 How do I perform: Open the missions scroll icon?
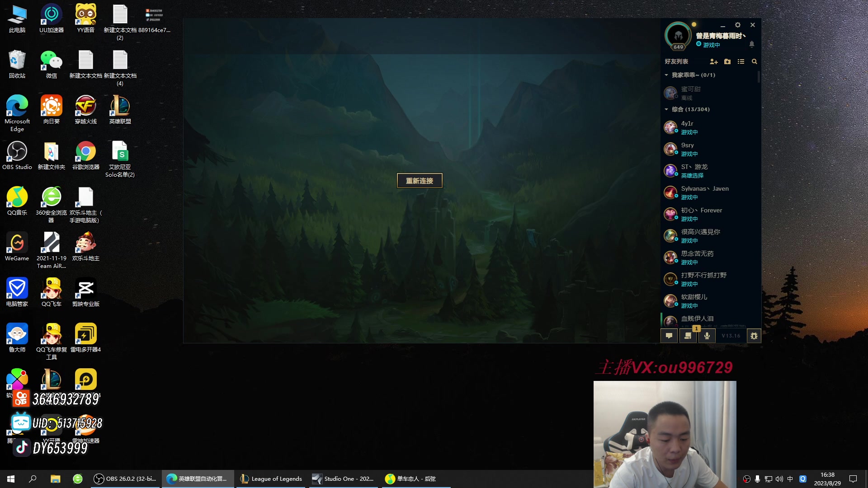(x=688, y=336)
